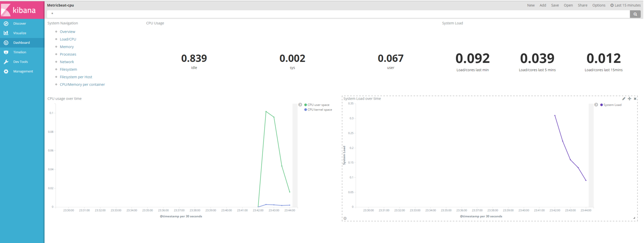Click Open in the top menu

click(x=568, y=5)
